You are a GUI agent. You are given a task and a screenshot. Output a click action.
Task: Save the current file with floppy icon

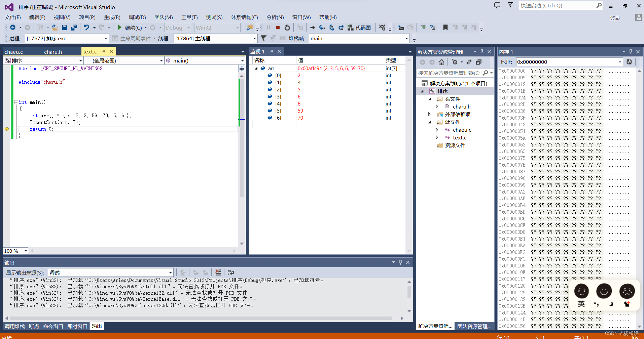coord(65,28)
